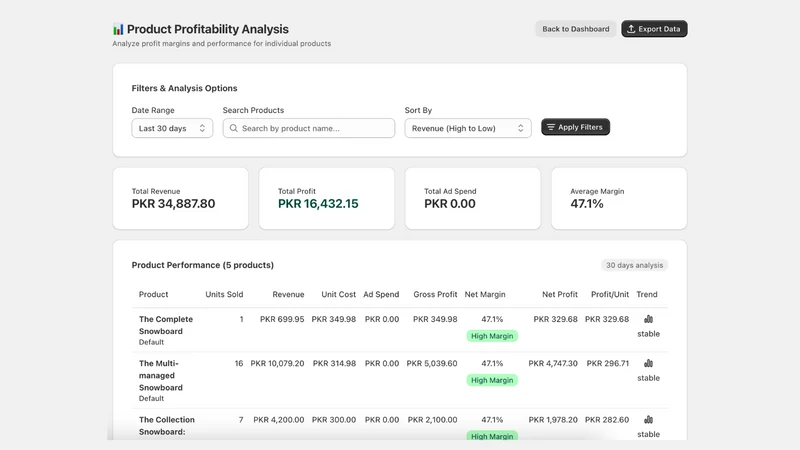
Task: Open the Sort By dropdown
Action: pyautogui.click(x=468, y=128)
